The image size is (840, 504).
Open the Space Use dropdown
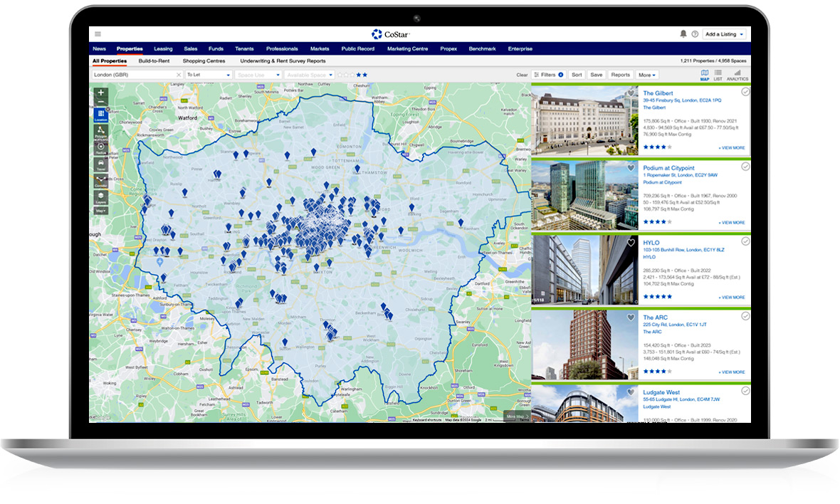click(258, 75)
